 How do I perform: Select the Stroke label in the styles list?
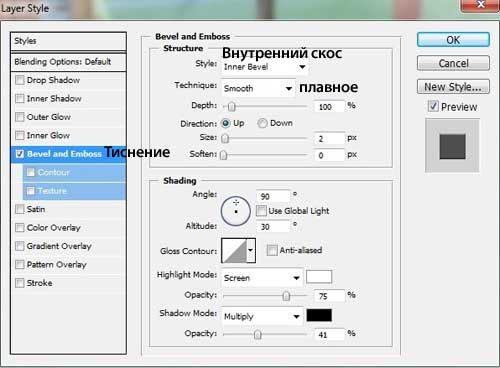pyautogui.click(x=40, y=283)
